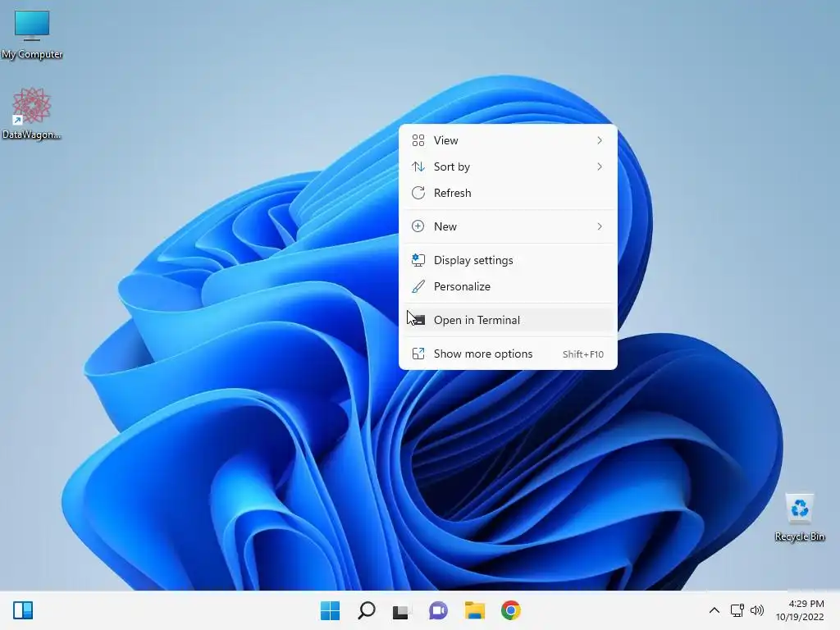840x630 pixels.
Task: Open the network status tray icon
Action: coord(737,610)
